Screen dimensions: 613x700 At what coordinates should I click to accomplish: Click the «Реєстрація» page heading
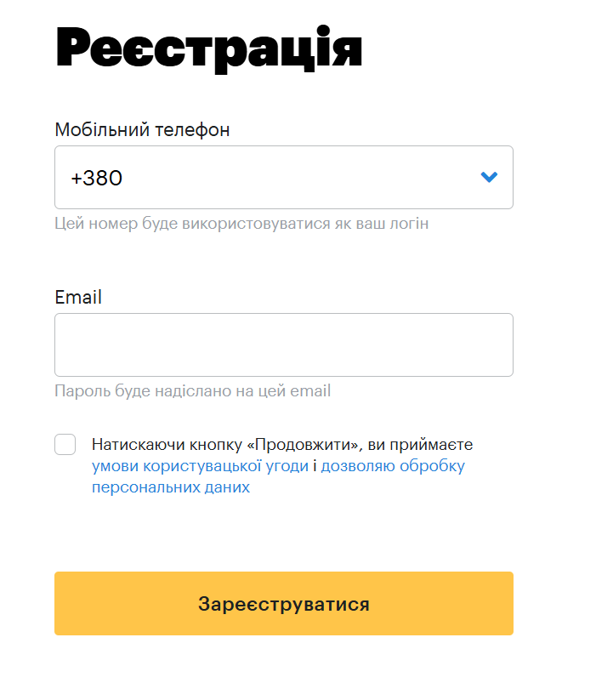click(x=209, y=48)
